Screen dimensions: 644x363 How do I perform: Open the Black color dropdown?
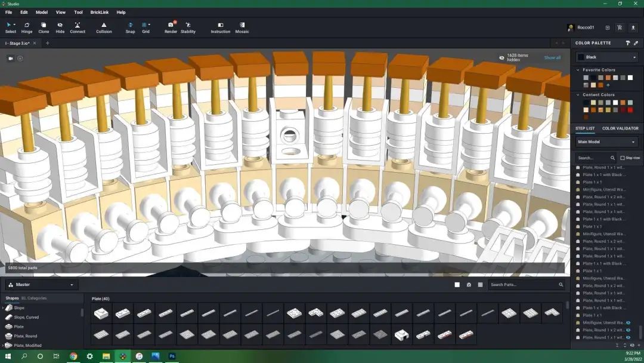pyautogui.click(x=608, y=57)
